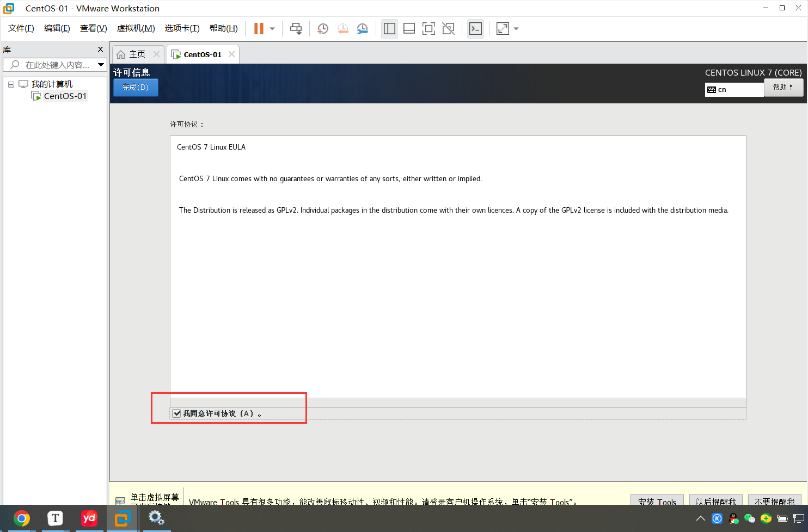Click the 360 security tray icon
Viewport: 808px width, 532px height.
766,518
